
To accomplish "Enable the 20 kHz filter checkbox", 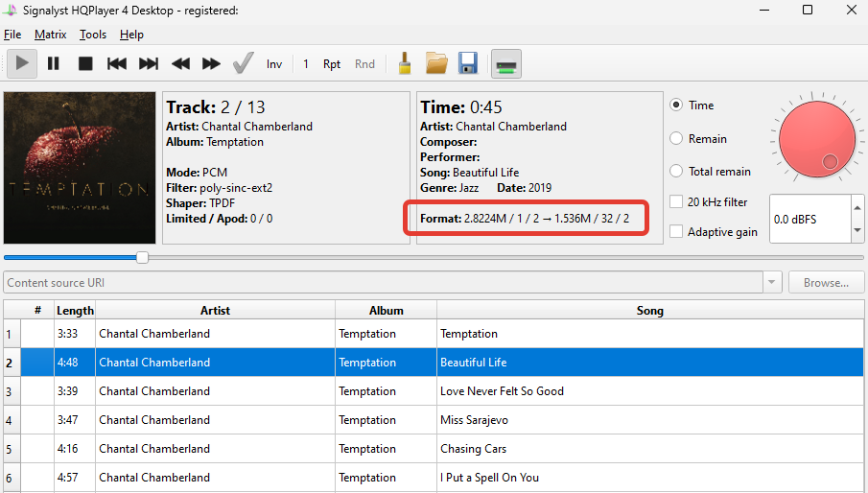I will [x=676, y=202].
